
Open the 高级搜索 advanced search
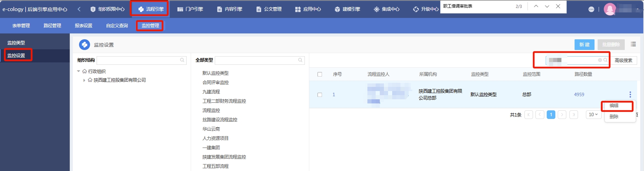click(623, 60)
